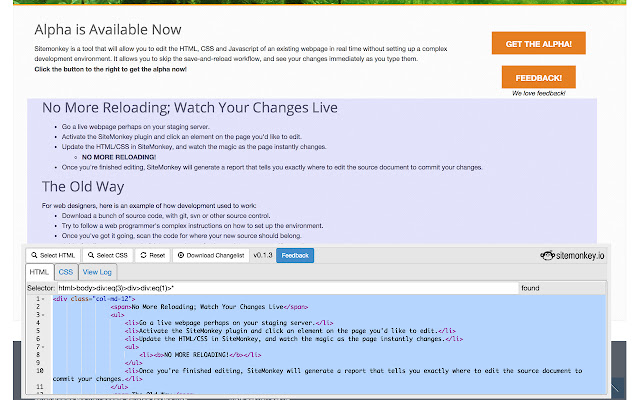Screen dimensions: 640x400
Task: Switch to the HTML tab
Action: 39,272
